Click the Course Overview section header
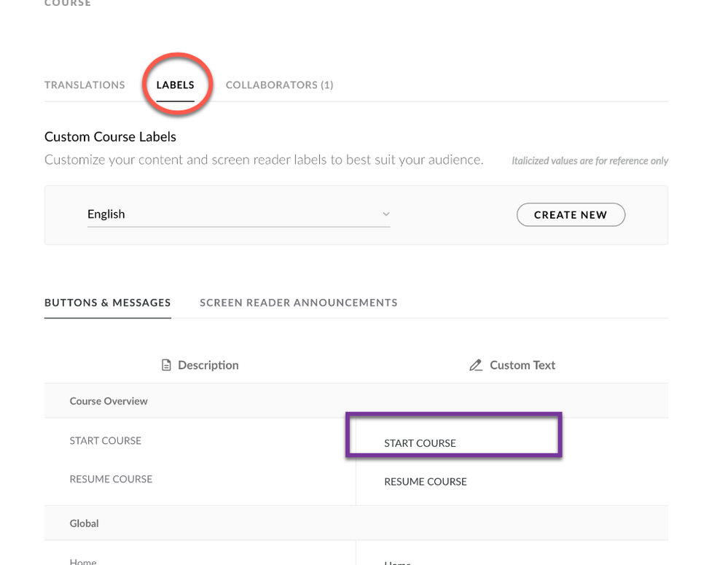 (x=109, y=401)
